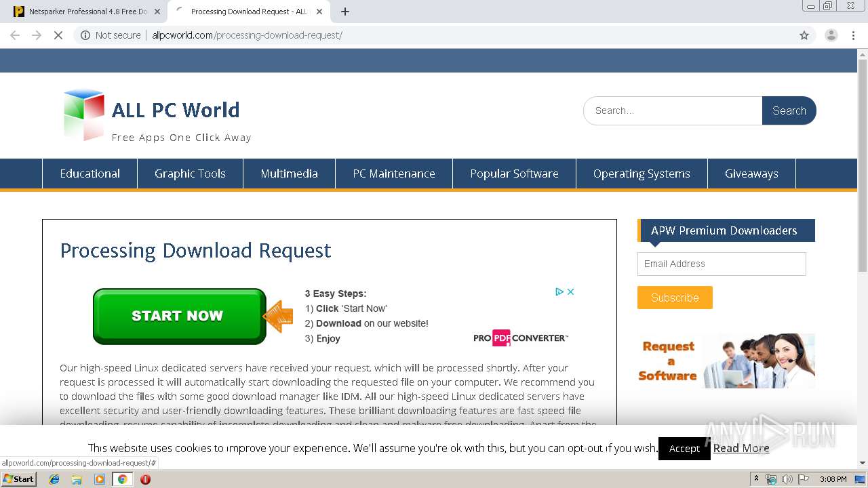Click the red Opera taskbar icon
The height and width of the screenshot is (488, 868).
pyautogui.click(x=145, y=479)
